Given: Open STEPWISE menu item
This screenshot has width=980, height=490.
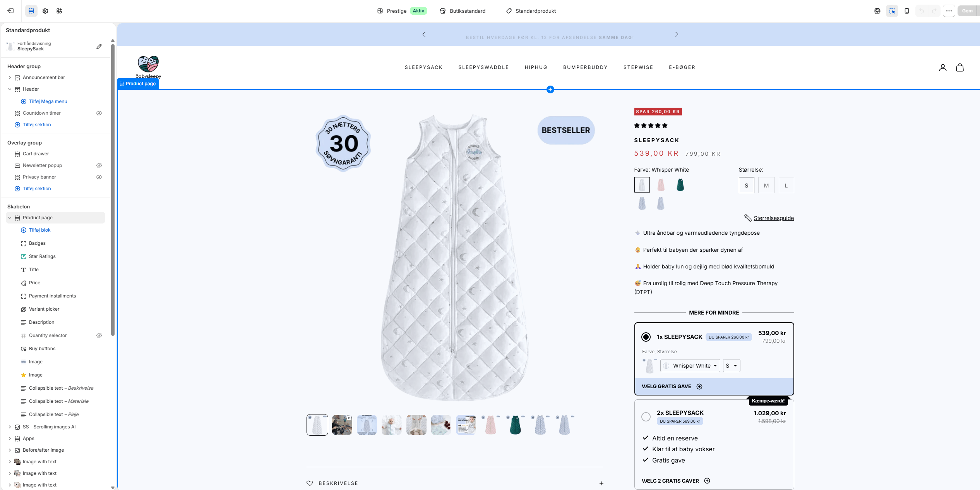Looking at the screenshot, I should pos(638,67).
